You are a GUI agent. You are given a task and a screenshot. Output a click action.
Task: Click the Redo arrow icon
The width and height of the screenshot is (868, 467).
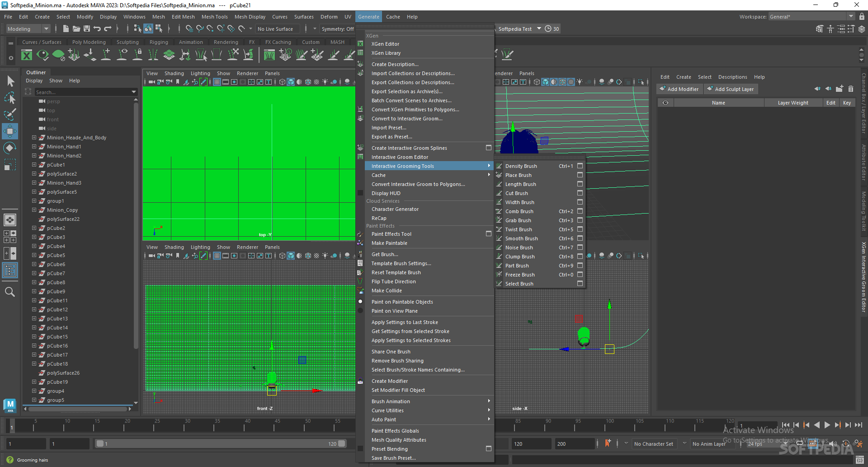(x=108, y=29)
